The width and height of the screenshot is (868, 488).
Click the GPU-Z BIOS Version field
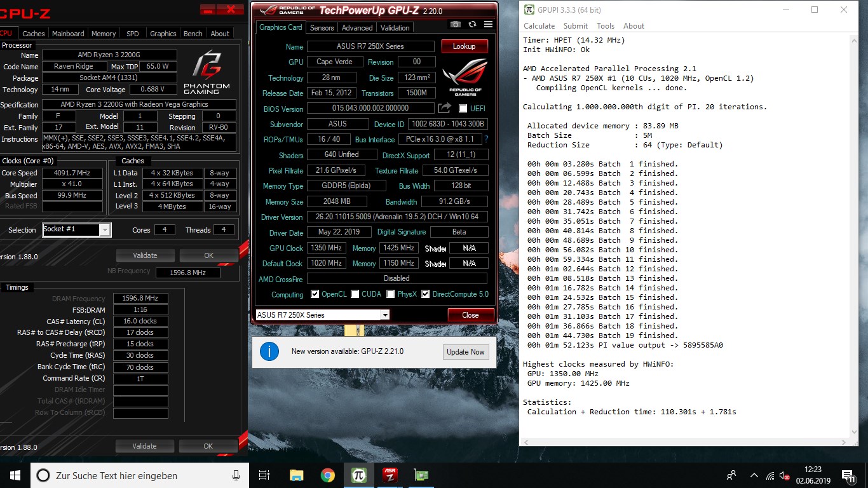pyautogui.click(x=370, y=108)
